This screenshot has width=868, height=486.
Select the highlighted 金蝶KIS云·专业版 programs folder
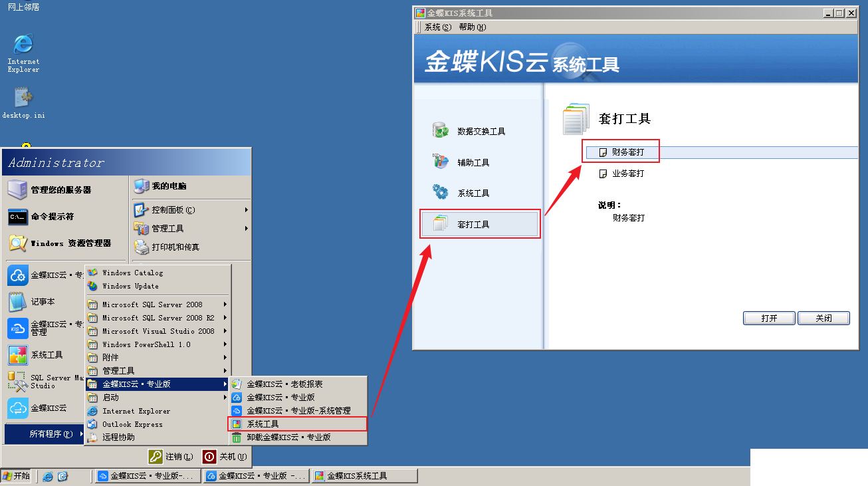click(158, 384)
